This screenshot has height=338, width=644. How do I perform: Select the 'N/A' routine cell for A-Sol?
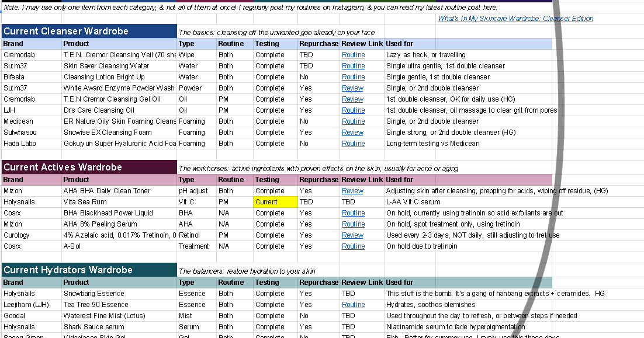pos(235,246)
